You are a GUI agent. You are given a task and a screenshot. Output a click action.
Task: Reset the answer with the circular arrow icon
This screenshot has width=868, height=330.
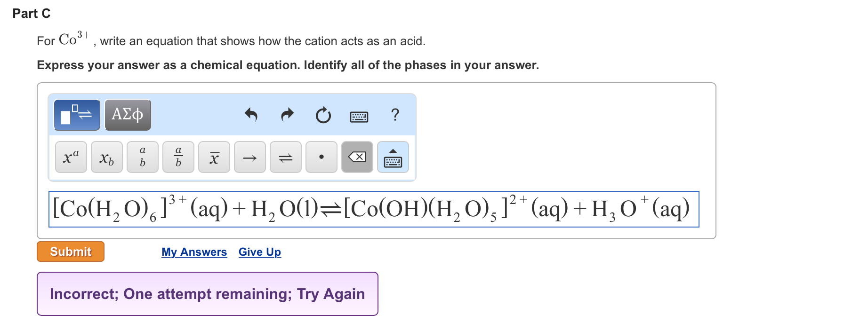[x=323, y=115]
